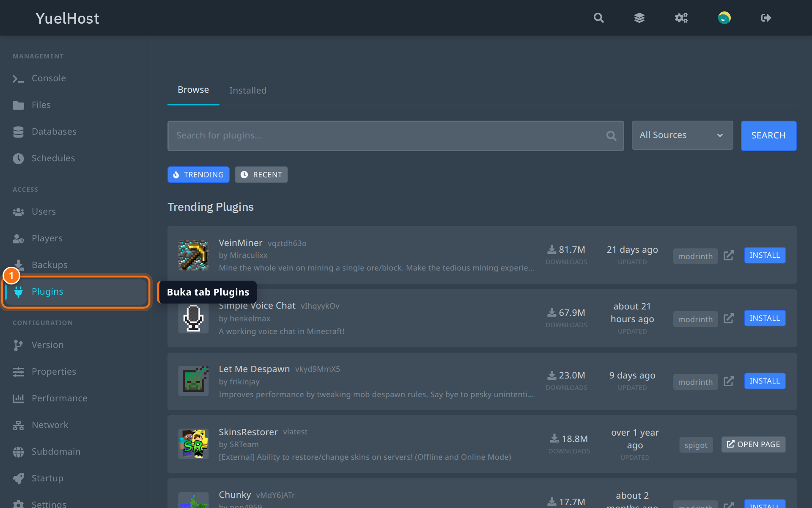Click the VeinMiner plugin thumbnail
Screen dimensions: 812x508
[193, 255]
